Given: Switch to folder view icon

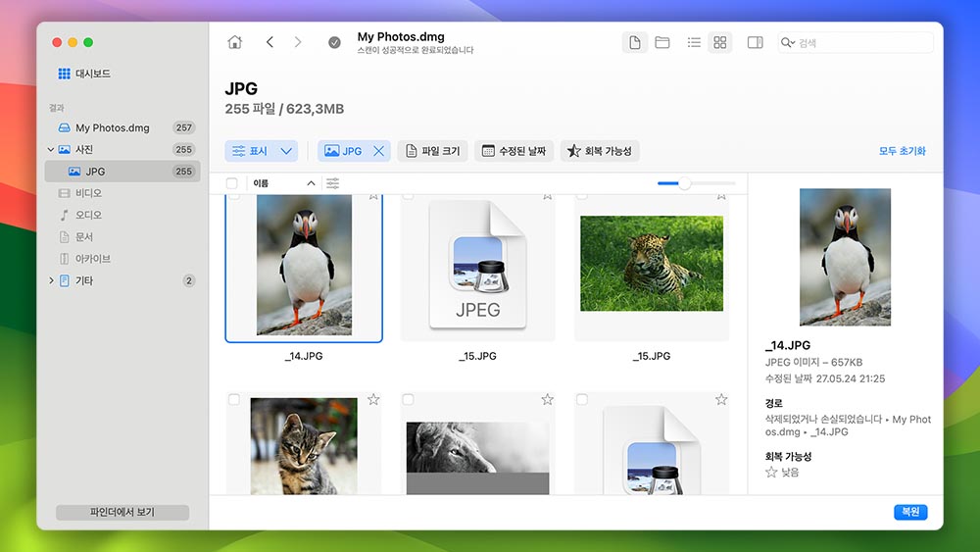Looking at the screenshot, I should 661,42.
